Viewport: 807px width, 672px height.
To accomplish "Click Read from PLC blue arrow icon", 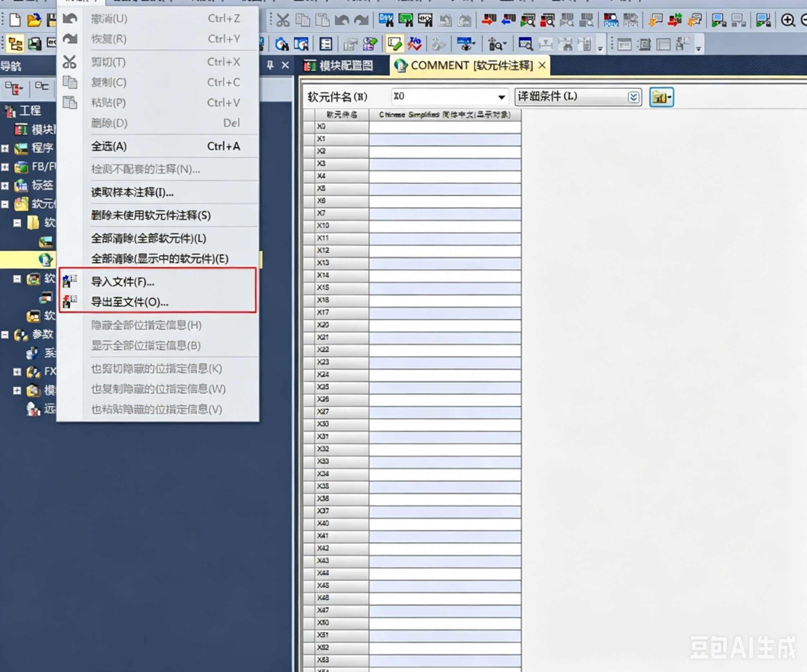I will click(x=508, y=20).
